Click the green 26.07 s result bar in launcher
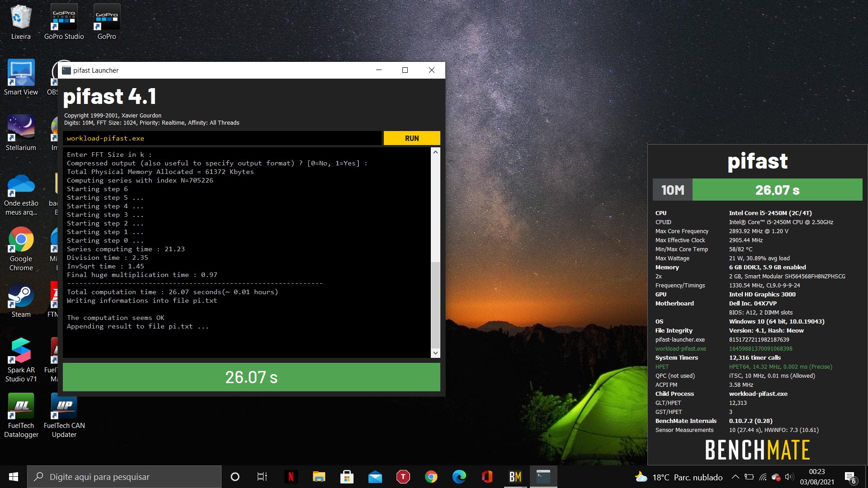 [251, 377]
